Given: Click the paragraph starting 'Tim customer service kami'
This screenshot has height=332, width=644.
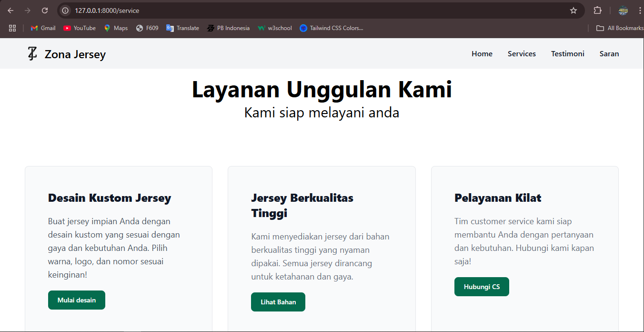Looking at the screenshot, I should tap(524, 241).
